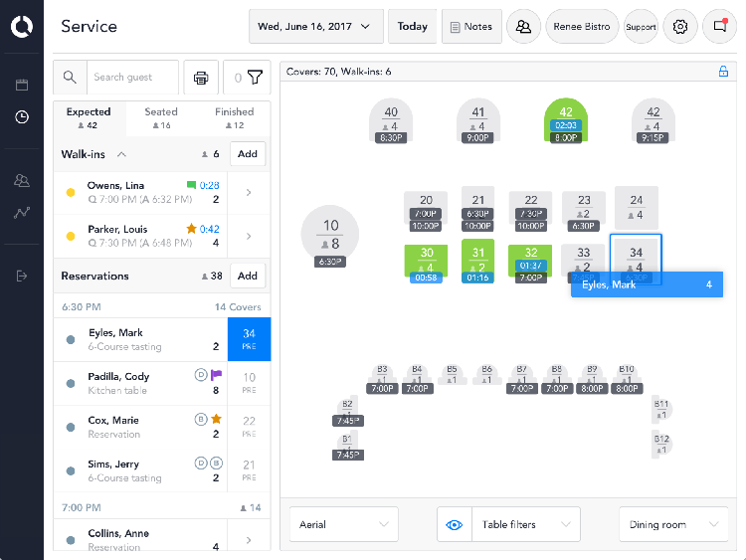Click the guests group icon in header
The image size is (746, 560).
(x=523, y=27)
